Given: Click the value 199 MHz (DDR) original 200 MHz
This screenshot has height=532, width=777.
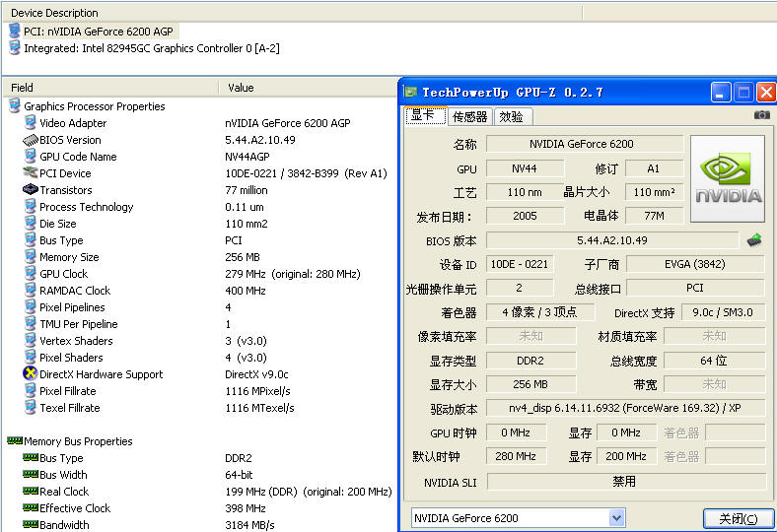Looking at the screenshot, I should pos(309,492).
